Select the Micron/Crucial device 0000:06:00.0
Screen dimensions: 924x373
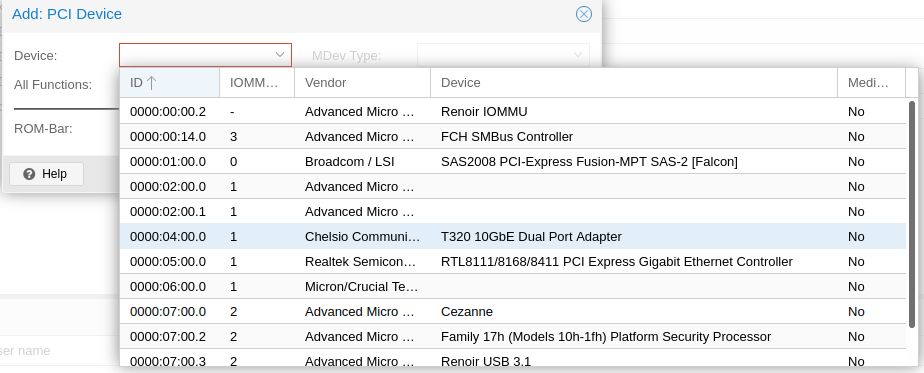pos(513,286)
